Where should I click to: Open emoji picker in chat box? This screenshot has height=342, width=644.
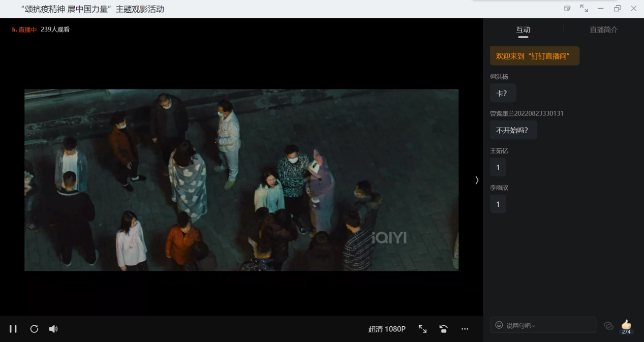[499, 325]
